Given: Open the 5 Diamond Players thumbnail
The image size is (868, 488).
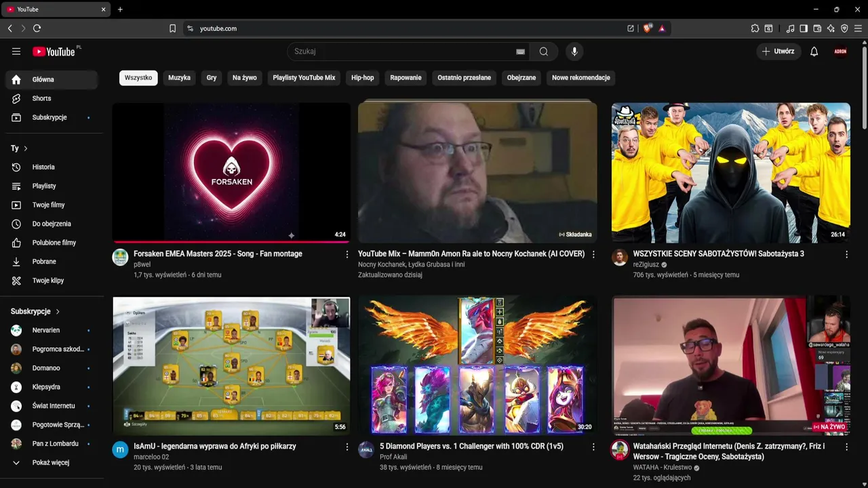Looking at the screenshot, I should (477, 365).
